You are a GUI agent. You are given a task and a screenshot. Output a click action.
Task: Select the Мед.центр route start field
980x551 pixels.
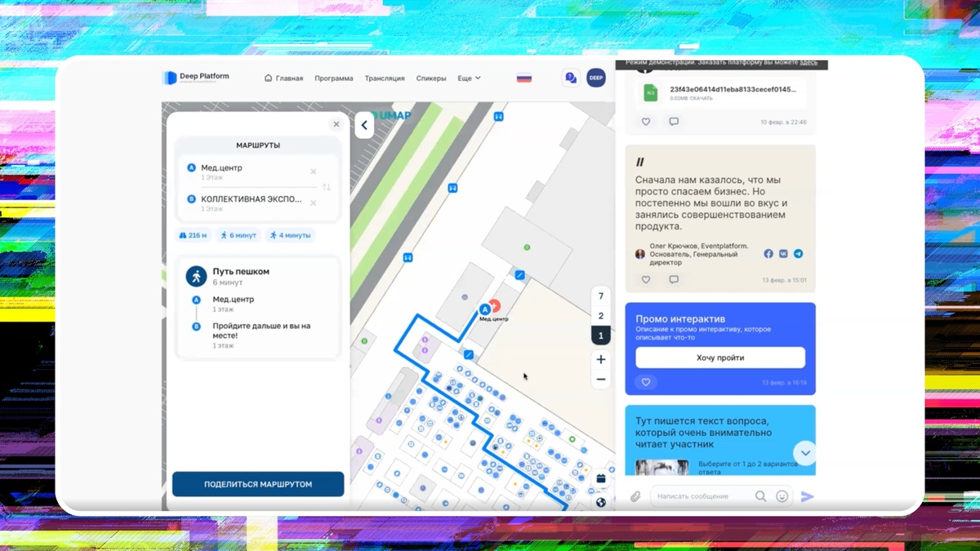click(248, 171)
